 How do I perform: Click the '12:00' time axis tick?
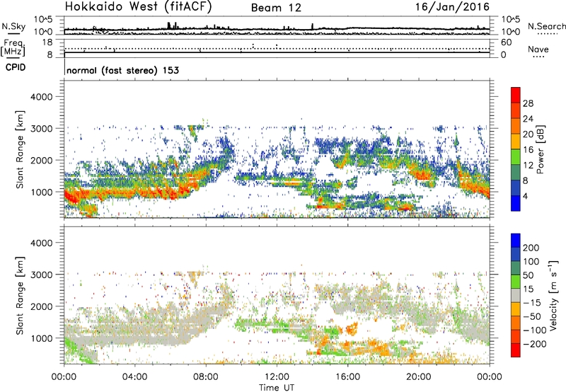coord(277,377)
